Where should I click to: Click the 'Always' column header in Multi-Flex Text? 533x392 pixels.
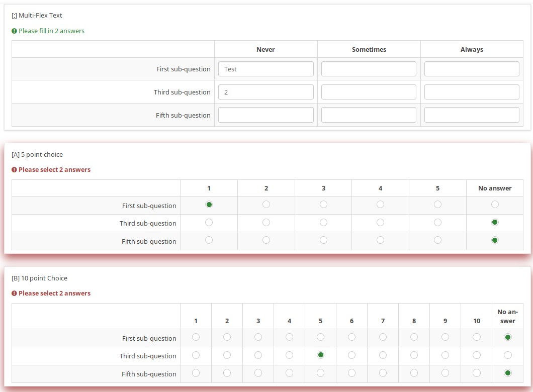point(472,49)
